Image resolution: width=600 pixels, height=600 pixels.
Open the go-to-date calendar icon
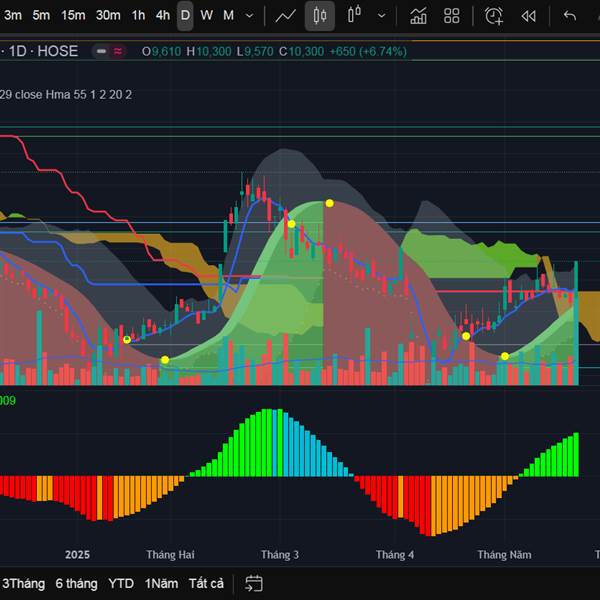tap(254, 584)
